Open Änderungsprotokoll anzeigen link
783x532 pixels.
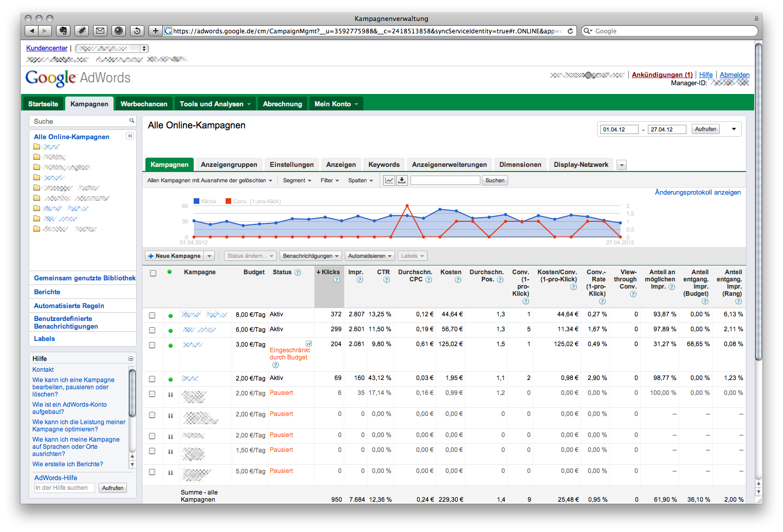pyautogui.click(x=698, y=193)
